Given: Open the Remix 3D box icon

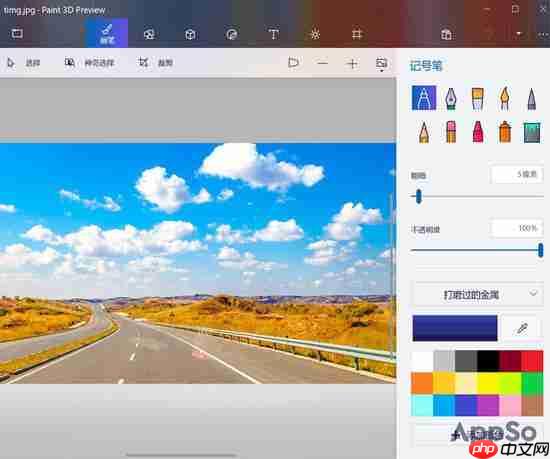Looking at the screenshot, I should 446,34.
